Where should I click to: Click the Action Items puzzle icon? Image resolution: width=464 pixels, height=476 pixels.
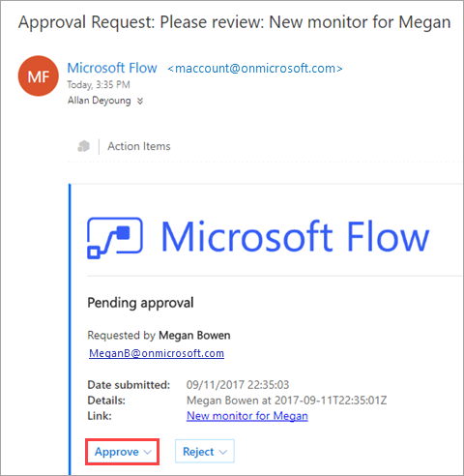click(x=84, y=146)
